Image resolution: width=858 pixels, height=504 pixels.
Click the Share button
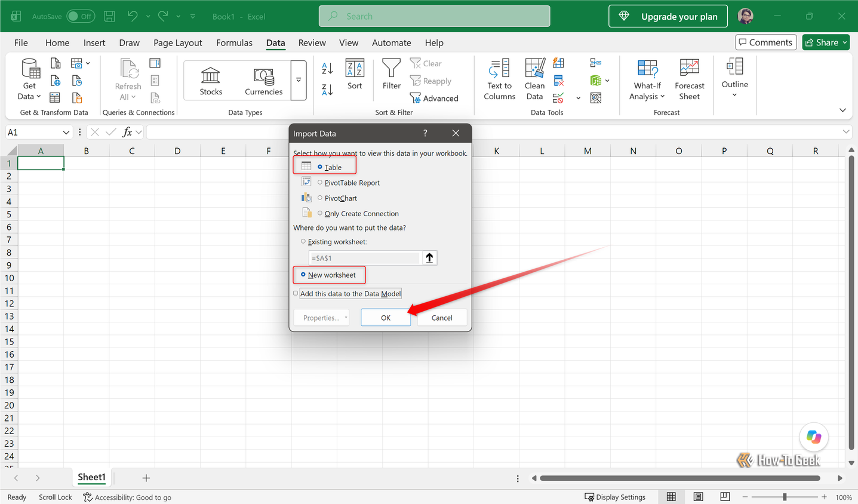[x=826, y=42]
